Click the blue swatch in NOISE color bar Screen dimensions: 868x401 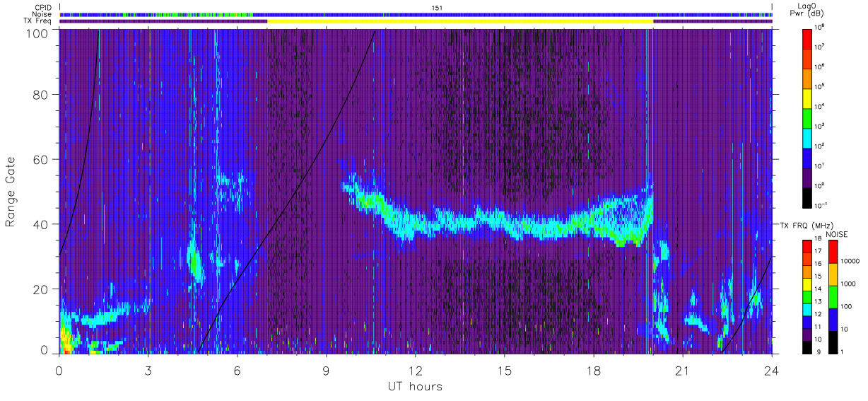pos(833,320)
